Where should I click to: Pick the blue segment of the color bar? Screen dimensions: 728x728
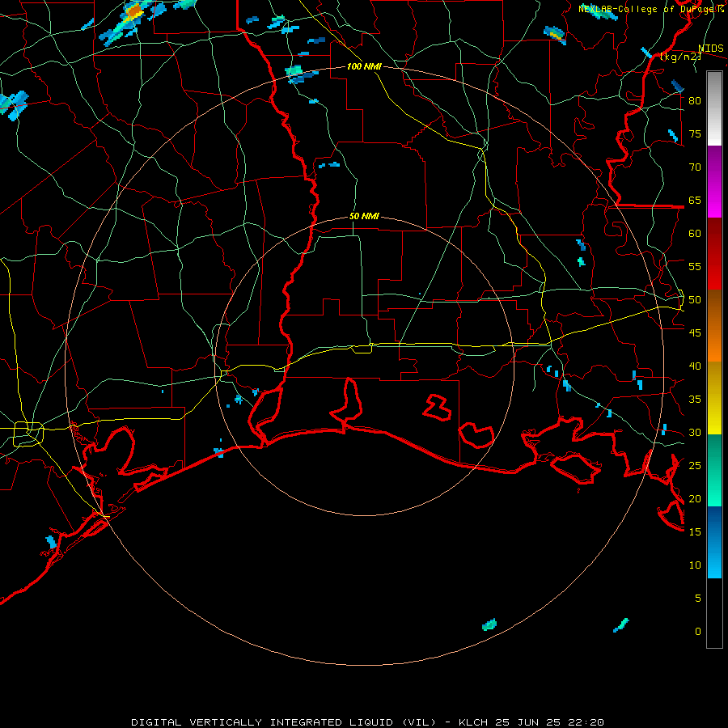[x=714, y=542]
